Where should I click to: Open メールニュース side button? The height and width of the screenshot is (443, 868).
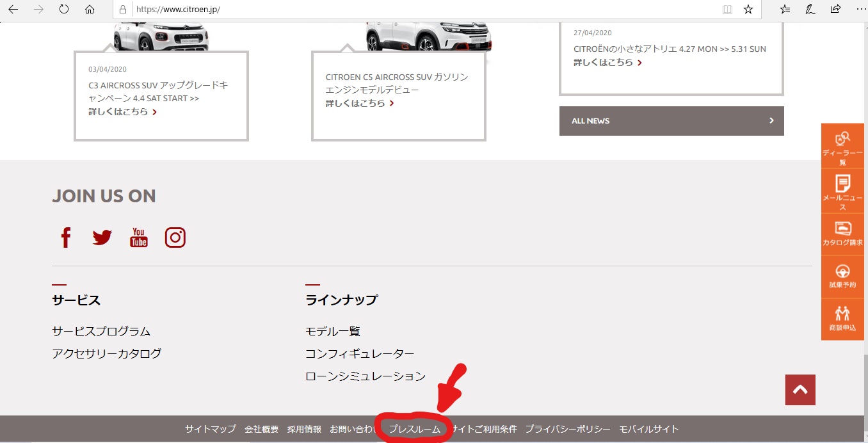tap(843, 191)
